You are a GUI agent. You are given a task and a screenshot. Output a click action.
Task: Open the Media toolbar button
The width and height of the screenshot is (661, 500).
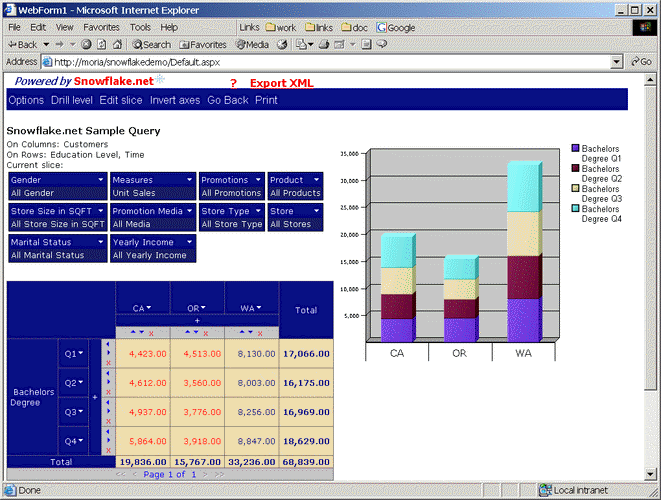(x=252, y=44)
